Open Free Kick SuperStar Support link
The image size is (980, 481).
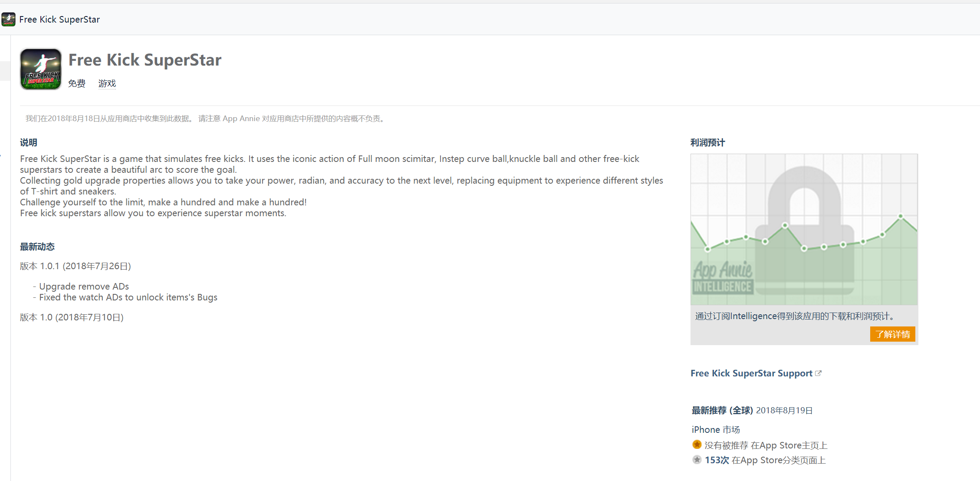click(x=751, y=373)
